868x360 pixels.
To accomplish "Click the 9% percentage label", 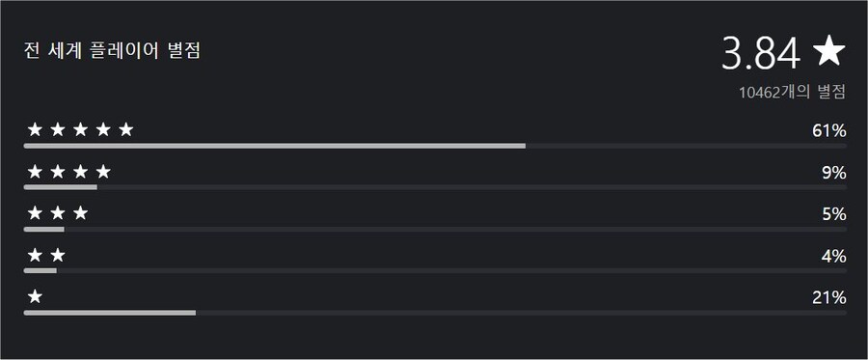I will [834, 174].
